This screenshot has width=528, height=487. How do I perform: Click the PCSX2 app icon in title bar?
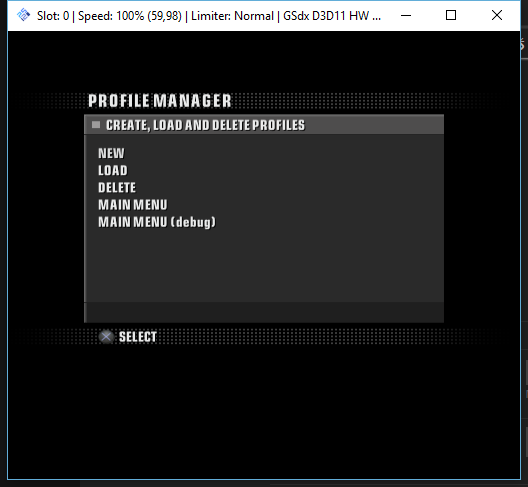pyautogui.click(x=23, y=15)
